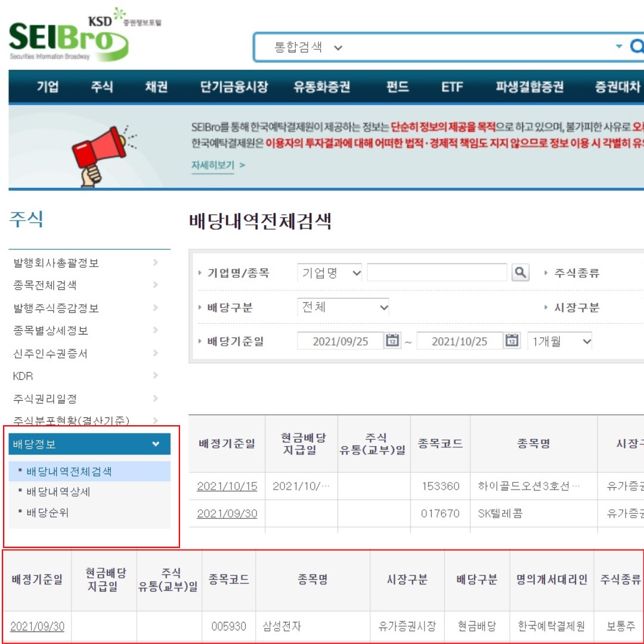Image resolution: width=644 pixels, height=644 pixels.
Task: Click the integrated search magnifier icon
Action: [x=637, y=47]
